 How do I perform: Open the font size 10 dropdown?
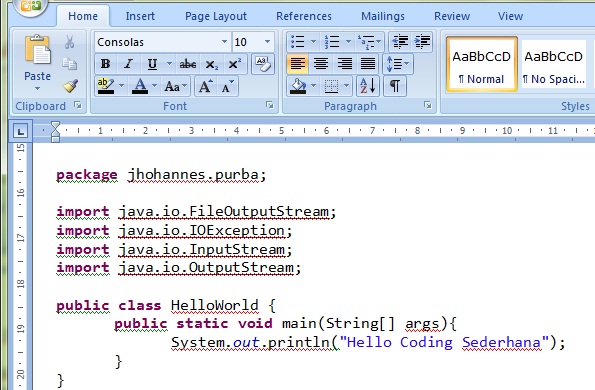click(267, 42)
